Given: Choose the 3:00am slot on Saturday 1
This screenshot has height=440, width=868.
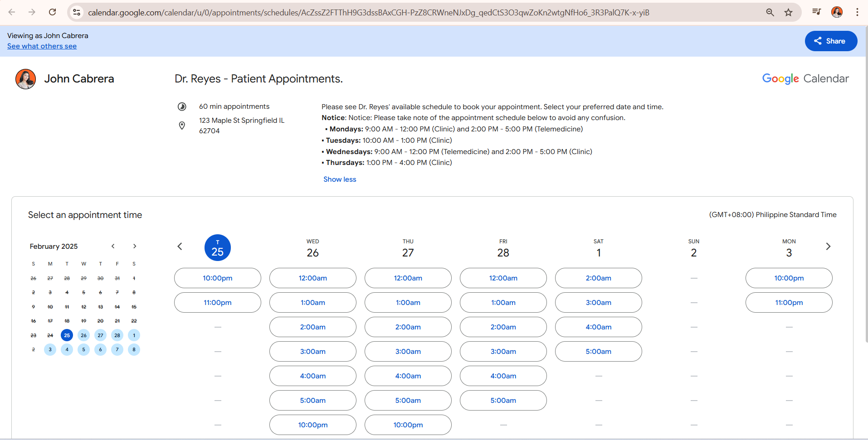Looking at the screenshot, I should click(598, 303).
